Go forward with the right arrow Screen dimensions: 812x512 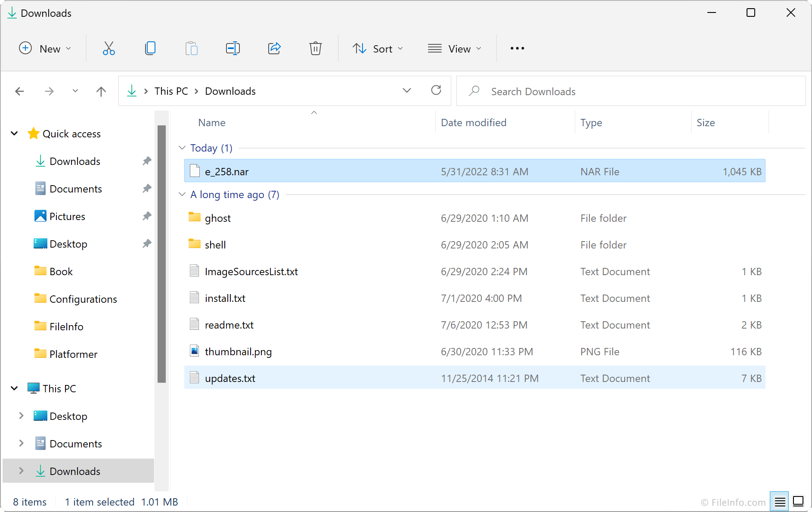pos(50,91)
